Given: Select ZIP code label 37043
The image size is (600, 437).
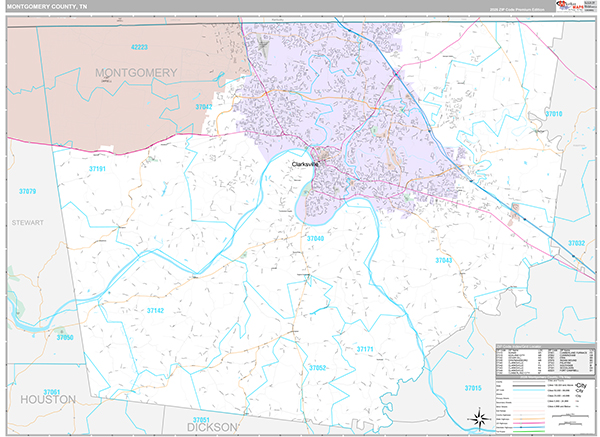Looking at the screenshot, I should coord(443,261).
